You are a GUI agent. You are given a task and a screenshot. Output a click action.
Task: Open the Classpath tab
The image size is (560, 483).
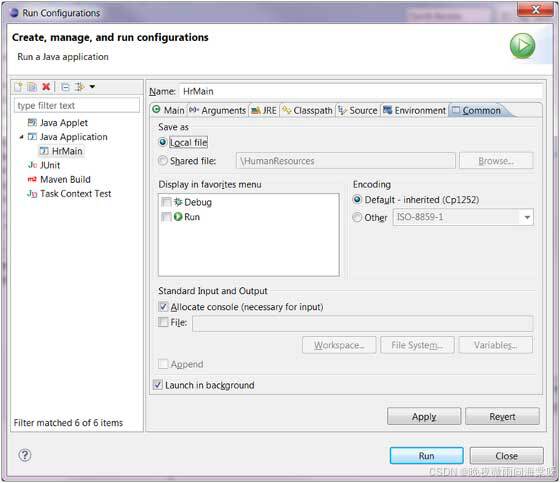tap(308, 110)
